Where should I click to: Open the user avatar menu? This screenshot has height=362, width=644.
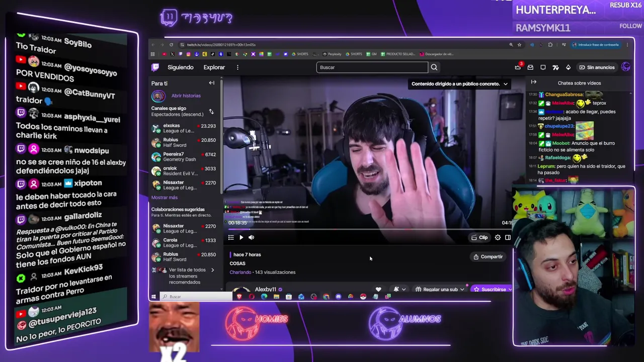(x=626, y=67)
